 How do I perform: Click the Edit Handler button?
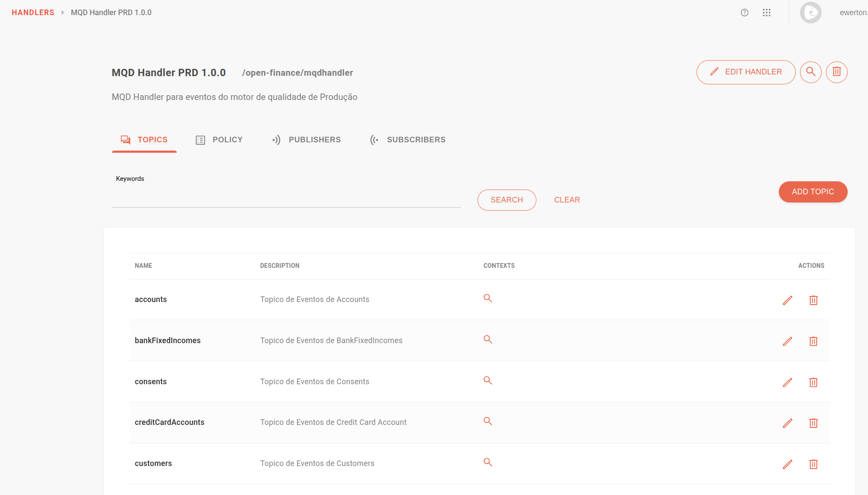pos(745,72)
